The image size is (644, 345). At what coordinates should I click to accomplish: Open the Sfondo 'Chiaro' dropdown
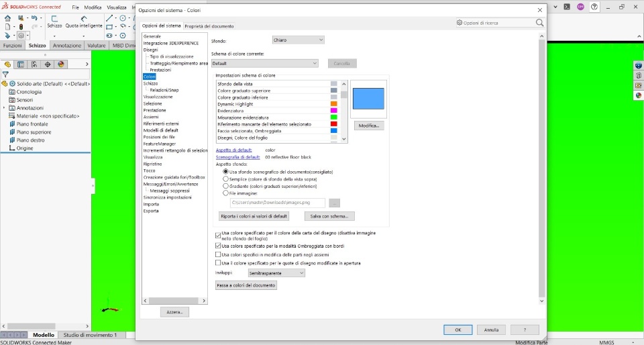[298, 40]
